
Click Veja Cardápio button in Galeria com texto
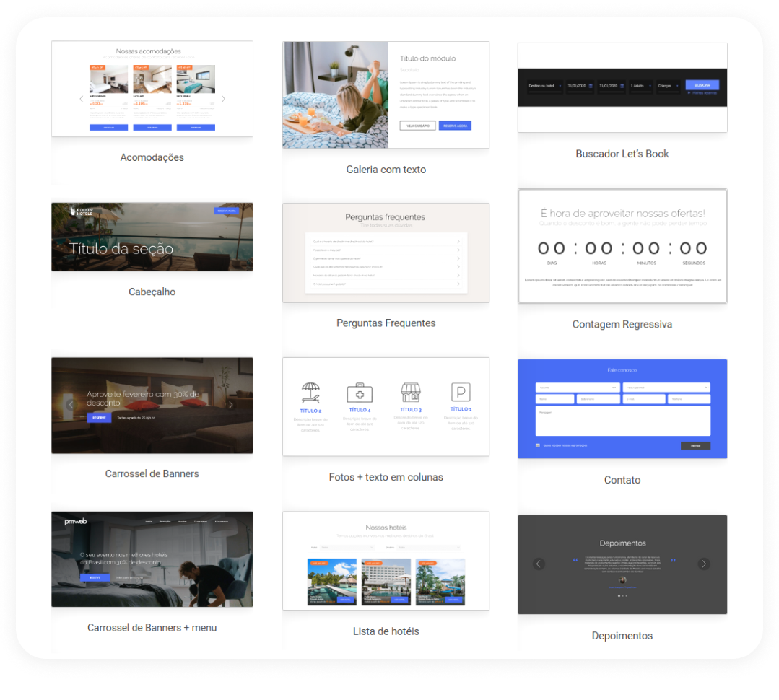point(418,126)
